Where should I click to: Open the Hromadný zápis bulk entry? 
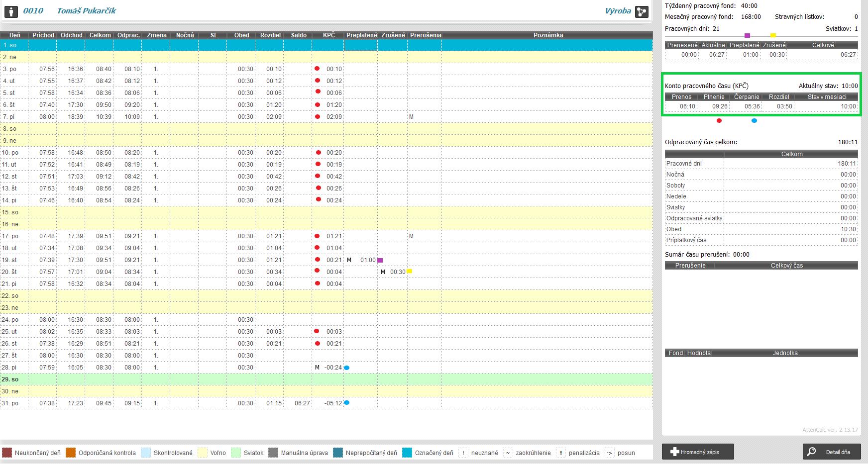[x=698, y=452]
